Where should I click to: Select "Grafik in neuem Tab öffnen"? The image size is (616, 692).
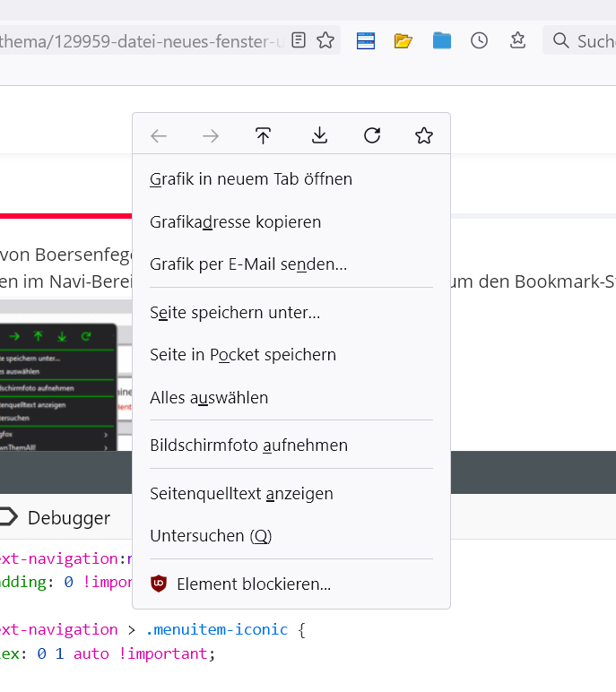[251, 179]
